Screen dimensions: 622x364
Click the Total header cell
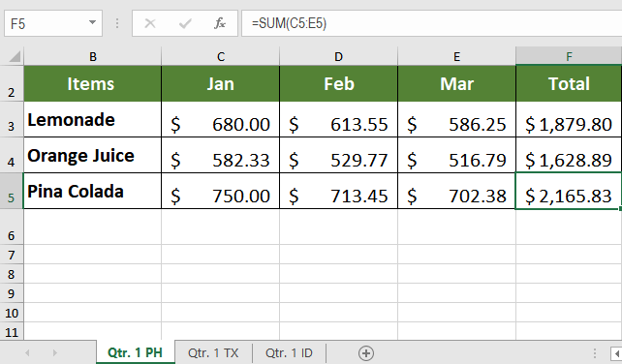point(569,83)
